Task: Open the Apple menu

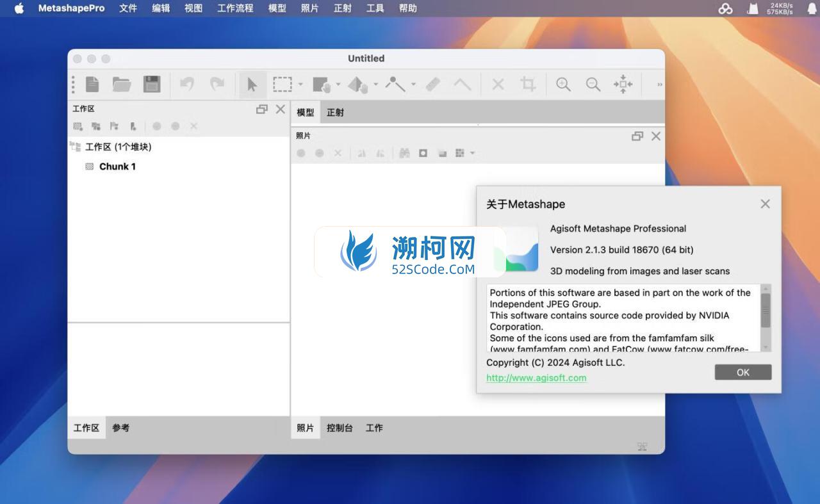Action: point(19,8)
